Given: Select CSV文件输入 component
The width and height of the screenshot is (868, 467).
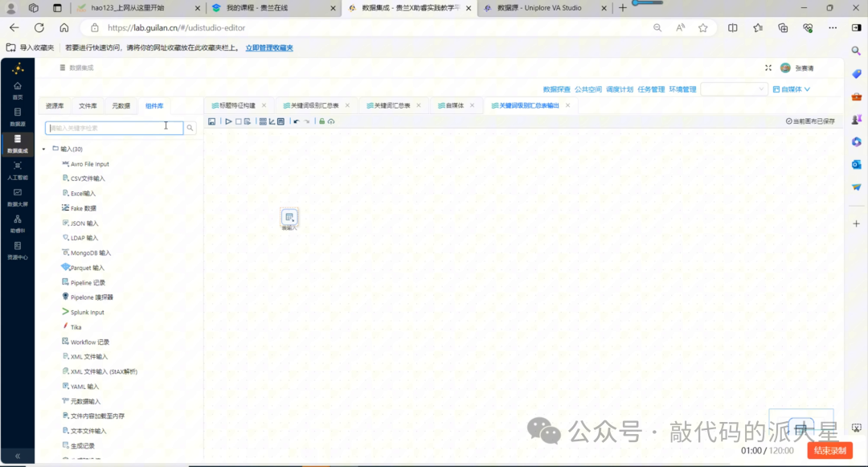Looking at the screenshot, I should [84, 178].
